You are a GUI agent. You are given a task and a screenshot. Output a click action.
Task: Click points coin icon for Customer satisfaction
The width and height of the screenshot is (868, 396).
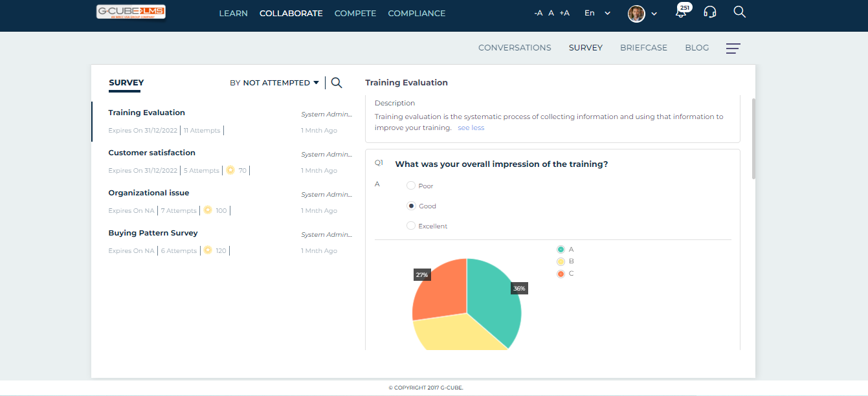pos(230,170)
